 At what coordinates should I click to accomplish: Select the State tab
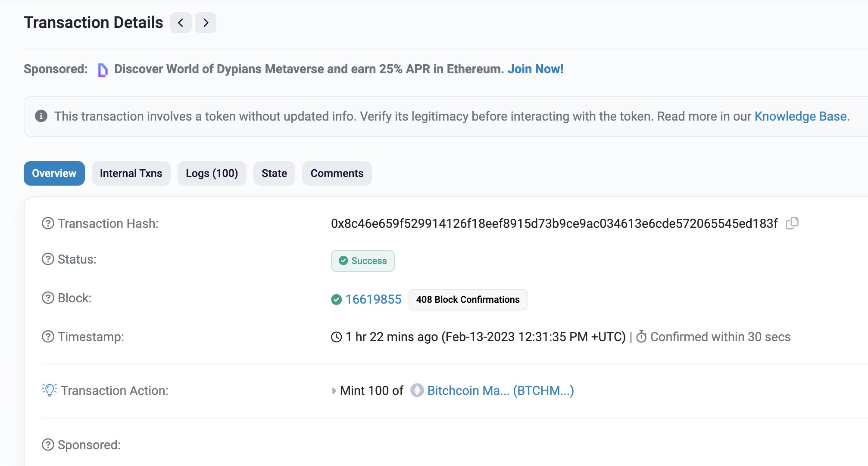point(274,173)
